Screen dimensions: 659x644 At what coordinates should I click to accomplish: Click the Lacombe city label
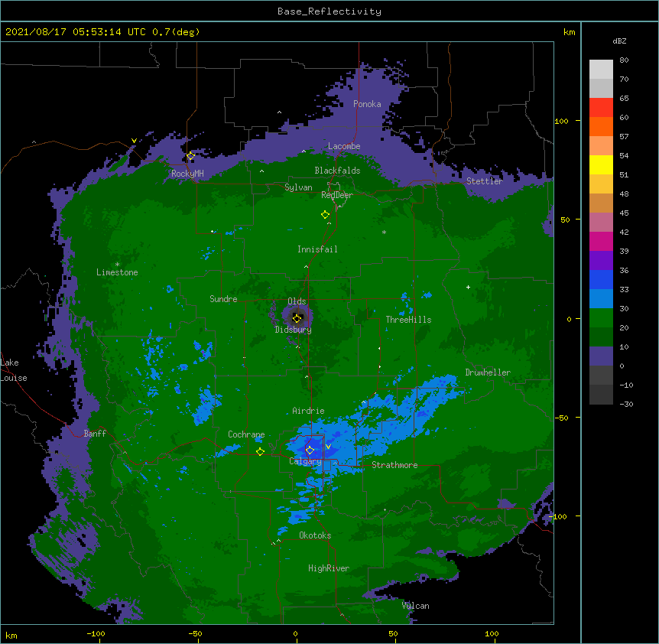click(x=344, y=146)
